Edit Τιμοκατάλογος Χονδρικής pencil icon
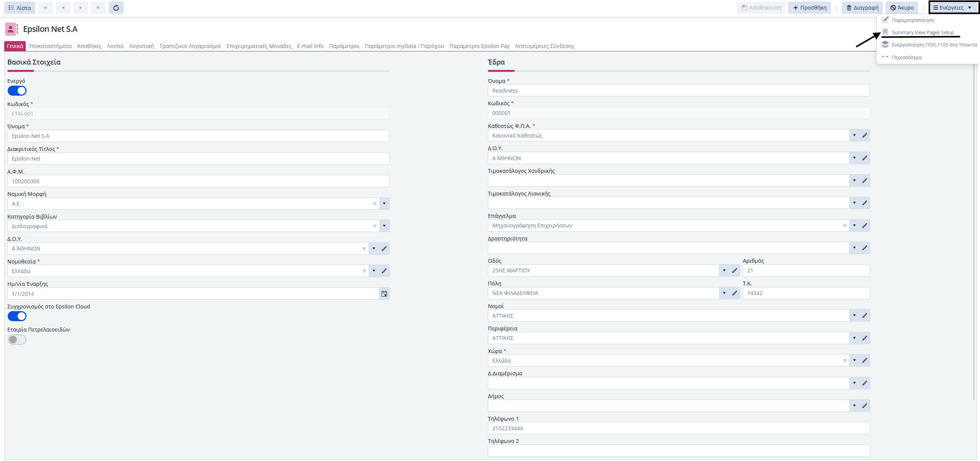 [864, 181]
